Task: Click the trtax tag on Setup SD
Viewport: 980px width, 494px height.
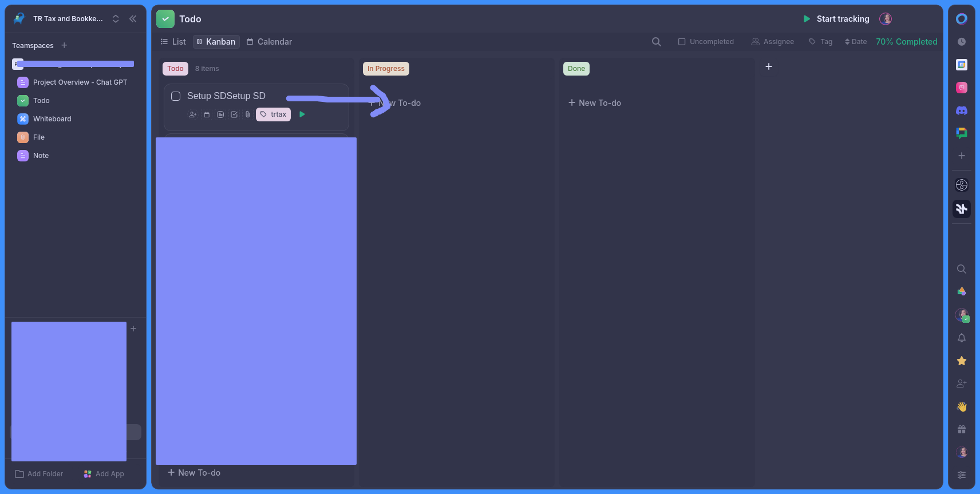Action: click(x=273, y=114)
